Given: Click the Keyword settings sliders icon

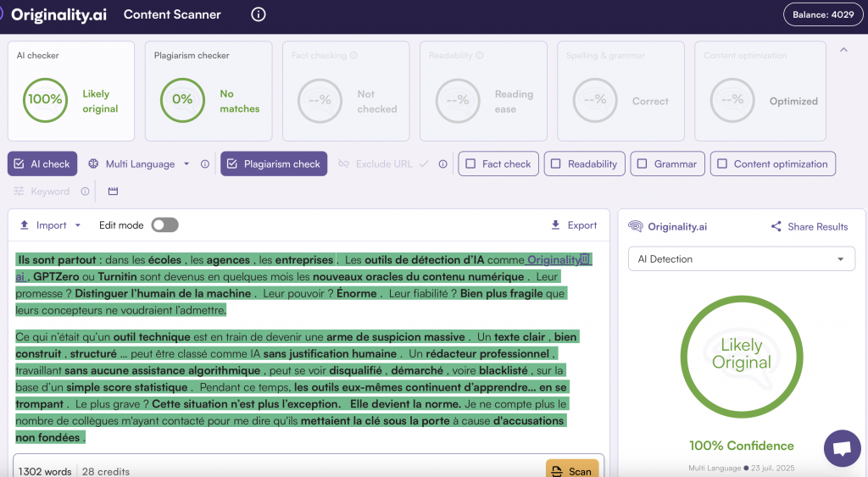Looking at the screenshot, I should tap(19, 191).
